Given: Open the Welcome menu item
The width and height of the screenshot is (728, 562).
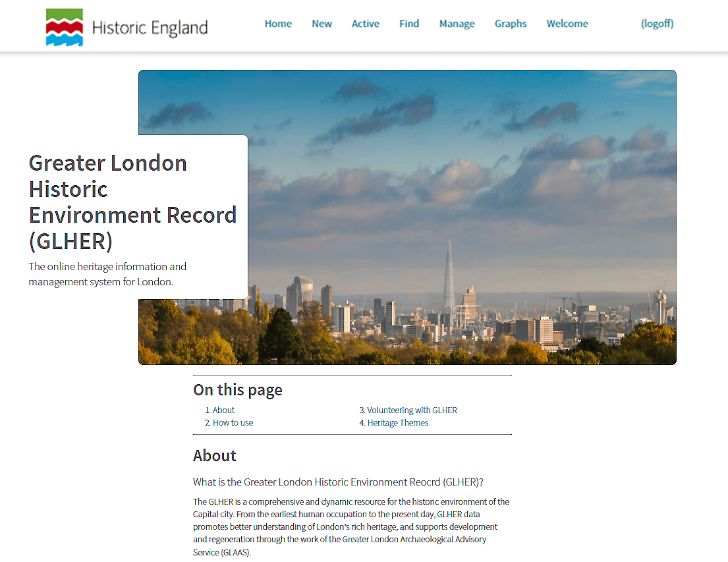Looking at the screenshot, I should (567, 24).
